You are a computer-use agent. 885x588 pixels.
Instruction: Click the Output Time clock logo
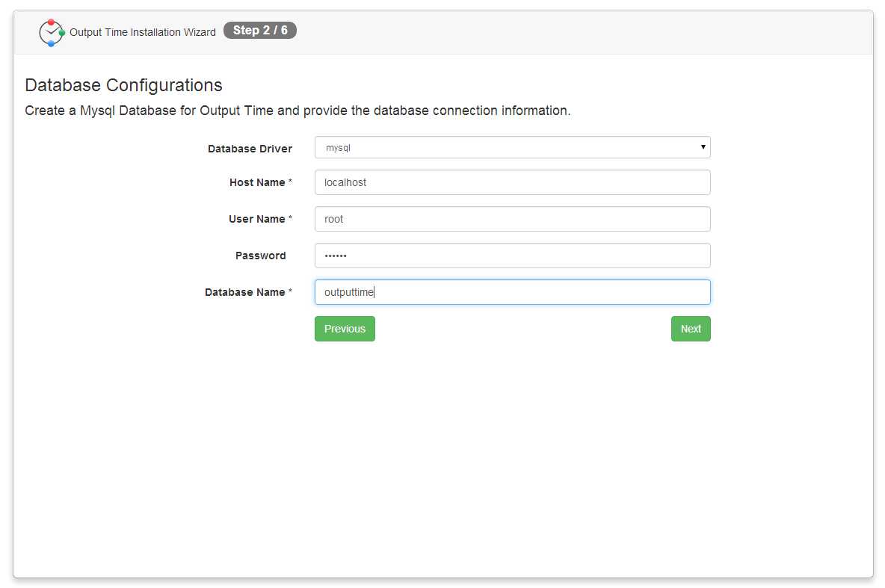coord(52,33)
